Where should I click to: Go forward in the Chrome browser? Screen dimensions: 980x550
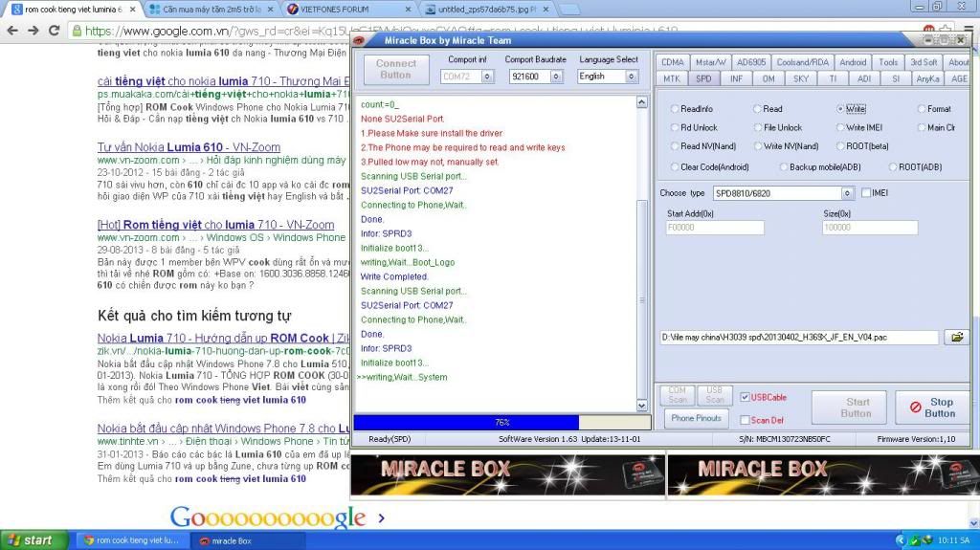(x=33, y=31)
